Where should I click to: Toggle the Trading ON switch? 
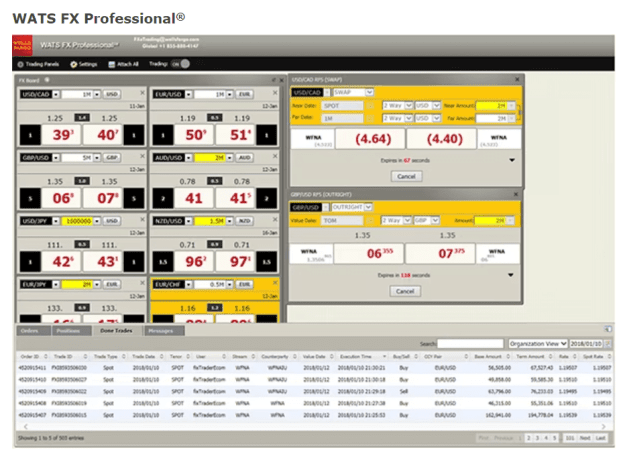point(181,64)
